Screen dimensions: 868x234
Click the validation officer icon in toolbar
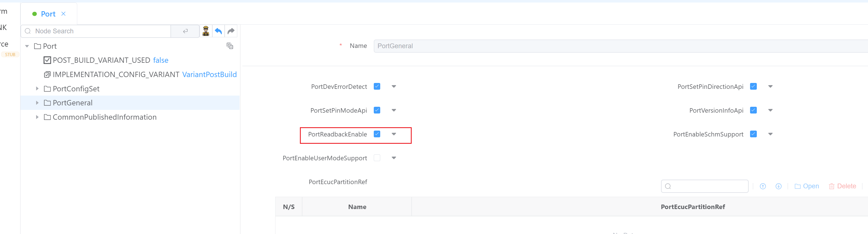point(206,31)
